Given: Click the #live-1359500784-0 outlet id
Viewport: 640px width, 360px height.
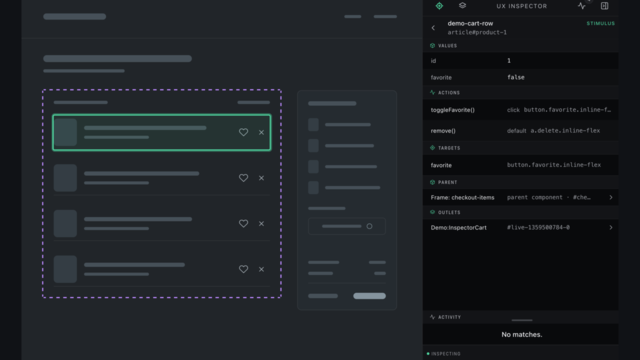Looking at the screenshot, I should (x=538, y=227).
